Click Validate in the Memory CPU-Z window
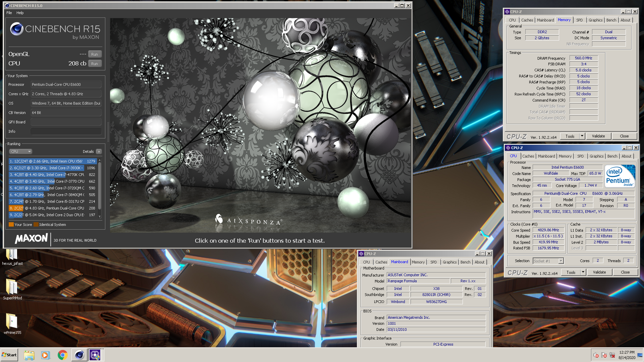Image resolution: width=644 pixels, height=362 pixels. click(598, 136)
